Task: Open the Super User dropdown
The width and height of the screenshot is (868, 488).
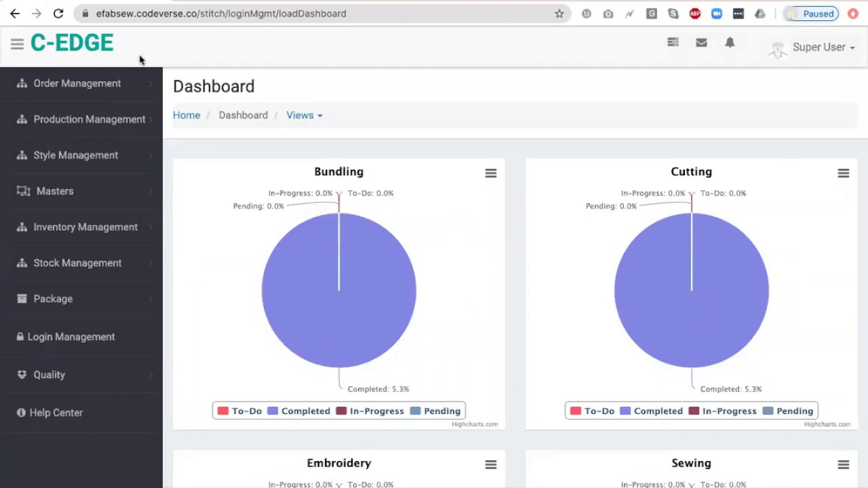Action: pos(824,47)
